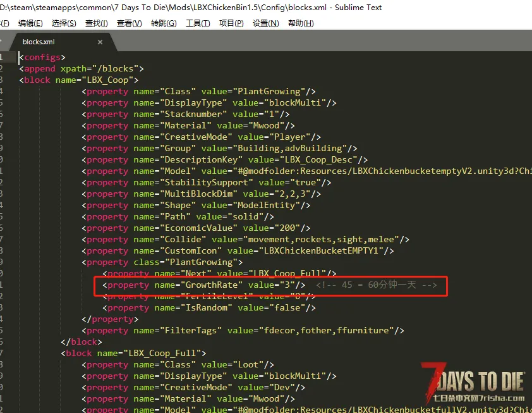Click the EconomicValue 200 line
This screenshot has height=413, width=532.
[x=196, y=228]
